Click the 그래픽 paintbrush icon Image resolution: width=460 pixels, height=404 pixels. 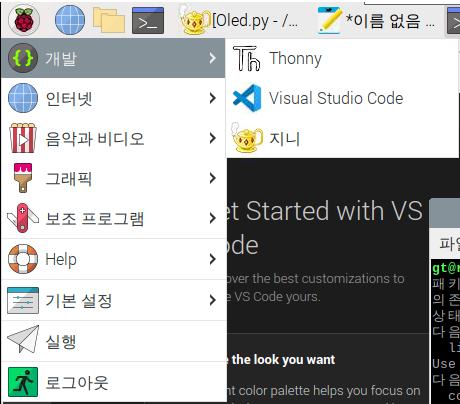tap(23, 178)
